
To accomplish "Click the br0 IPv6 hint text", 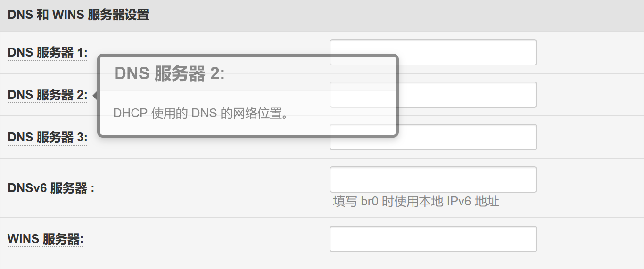I will tap(416, 202).
